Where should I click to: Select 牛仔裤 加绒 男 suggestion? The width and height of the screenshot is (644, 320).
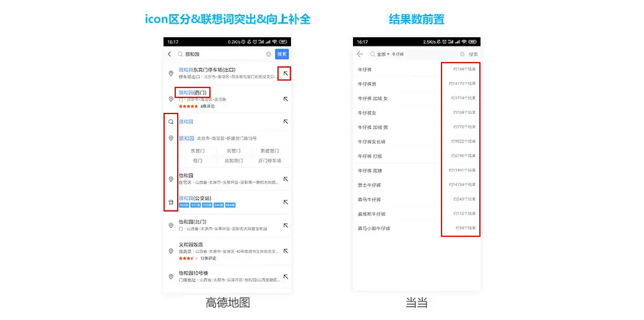pos(373,128)
